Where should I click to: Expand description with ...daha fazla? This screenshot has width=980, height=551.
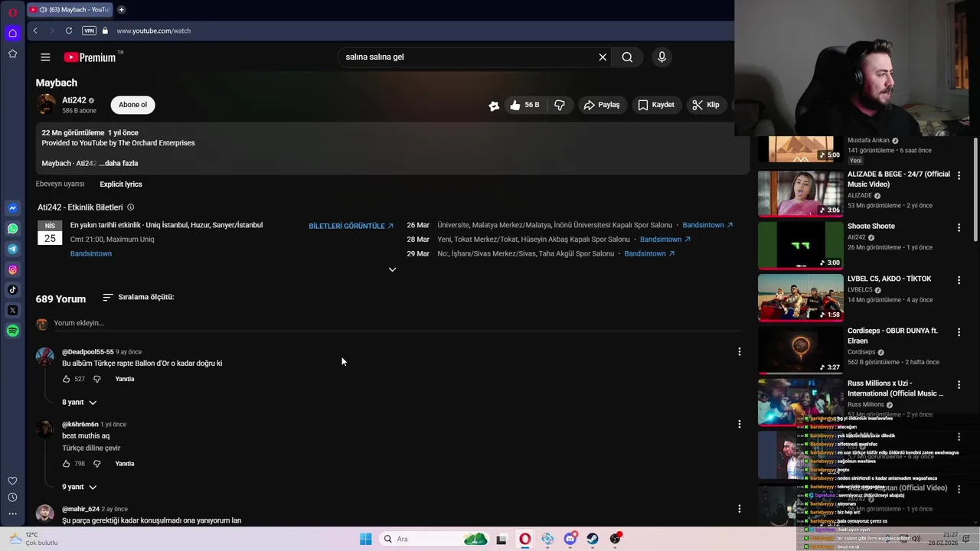point(119,164)
